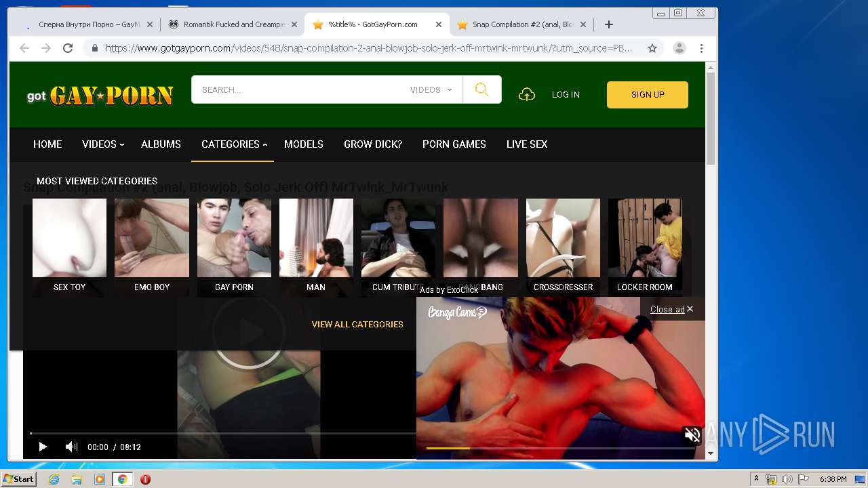Switch to the Romantik browser tab

[x=233, y=24]
